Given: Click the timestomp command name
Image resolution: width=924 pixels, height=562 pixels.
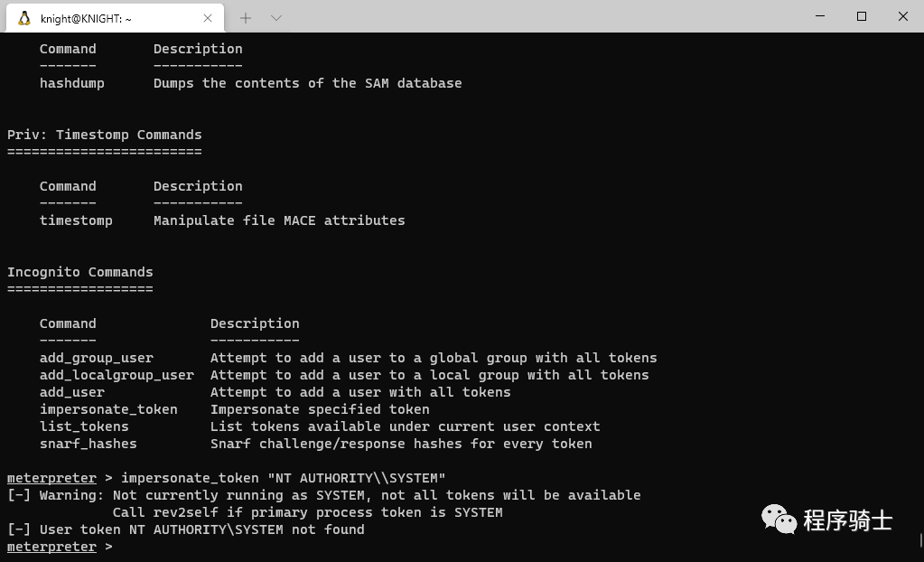Looking at the screenshot, I should [x=76, y=220].
